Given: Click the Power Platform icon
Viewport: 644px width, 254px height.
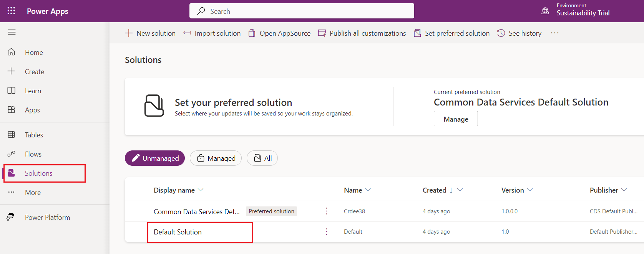Looking at the screenshot, I should [x=10, y=217].
